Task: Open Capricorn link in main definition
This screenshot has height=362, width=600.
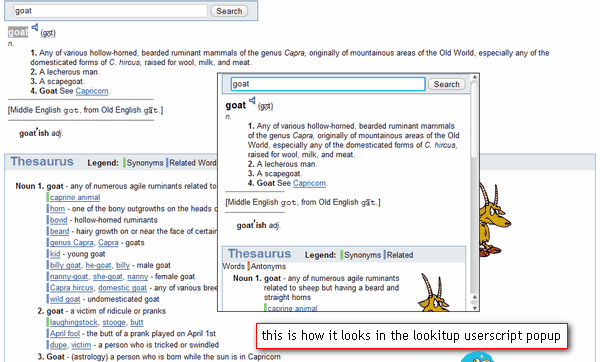Action: coord(92,91)
